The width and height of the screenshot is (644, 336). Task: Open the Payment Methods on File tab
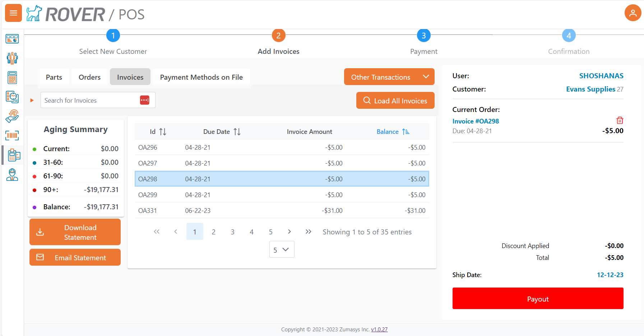pyautogui.click(x=201, y=77)
